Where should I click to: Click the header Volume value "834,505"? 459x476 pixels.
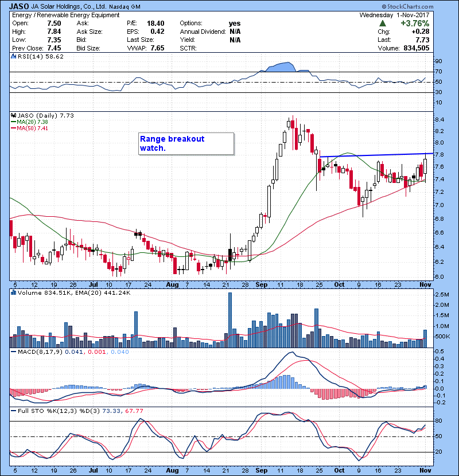[417, 48]
